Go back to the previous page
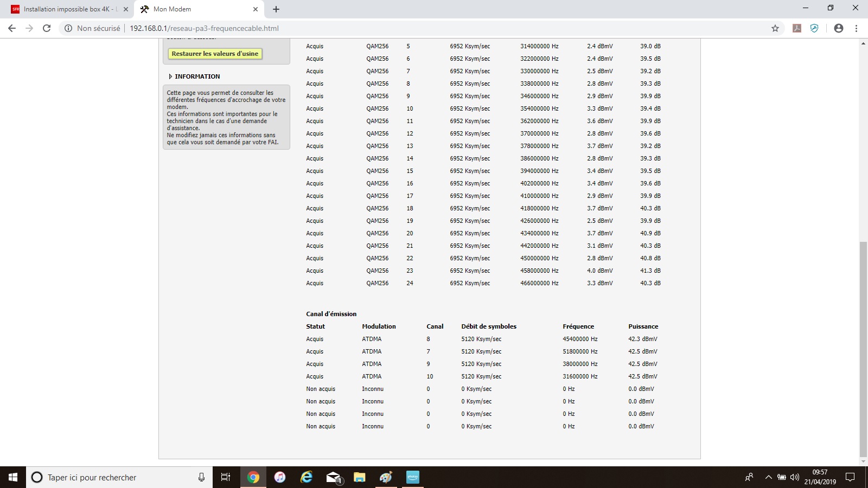868x488 pixels. [x=12, y=28]
